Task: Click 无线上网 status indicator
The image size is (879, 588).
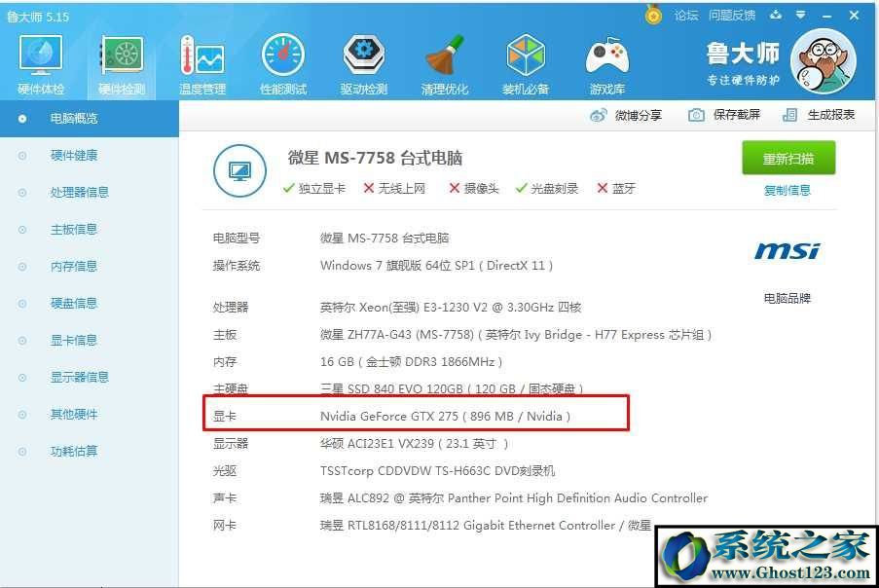Action: [x=394, y=188]
